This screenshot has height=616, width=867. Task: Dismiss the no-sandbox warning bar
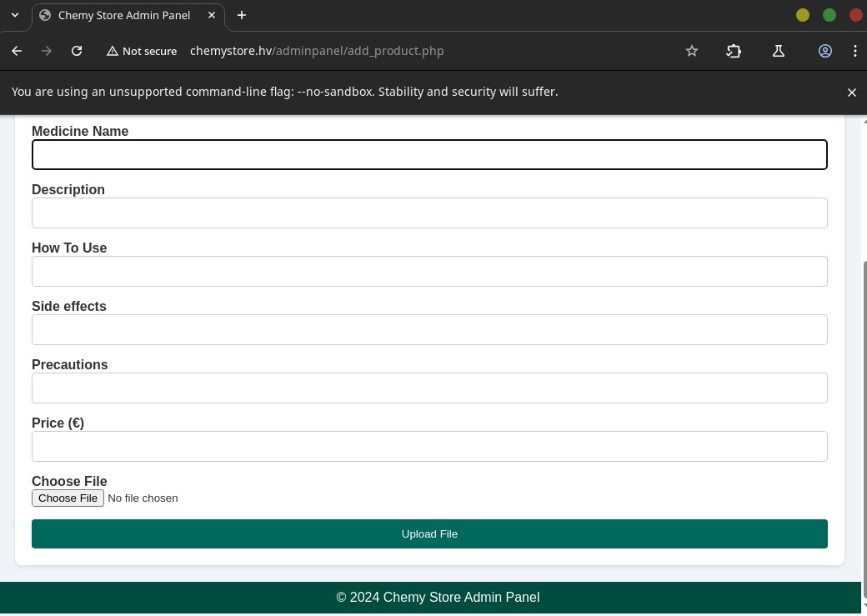point(851,93)
